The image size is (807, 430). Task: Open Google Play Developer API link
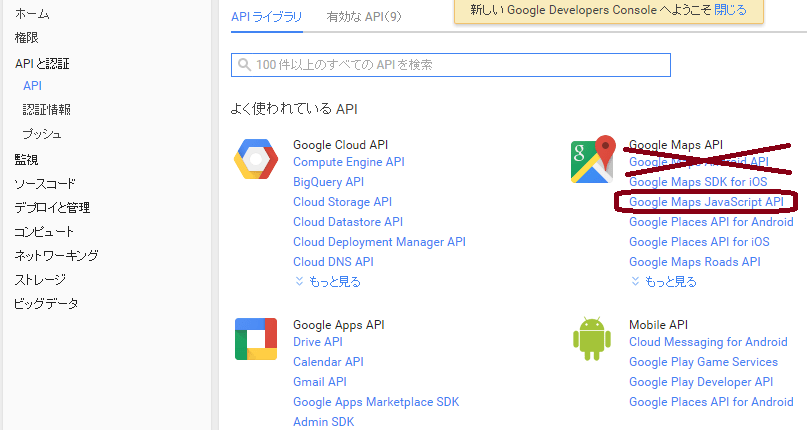click(701, 382)
